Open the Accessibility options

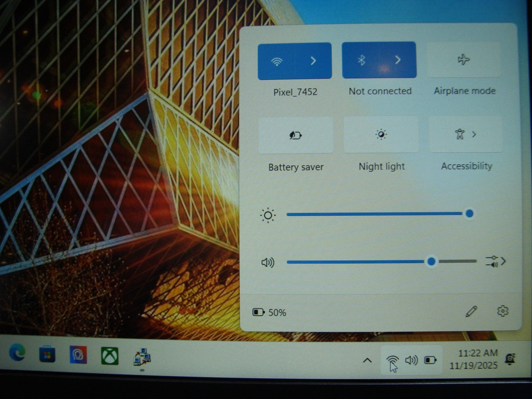tap(465, 134)
